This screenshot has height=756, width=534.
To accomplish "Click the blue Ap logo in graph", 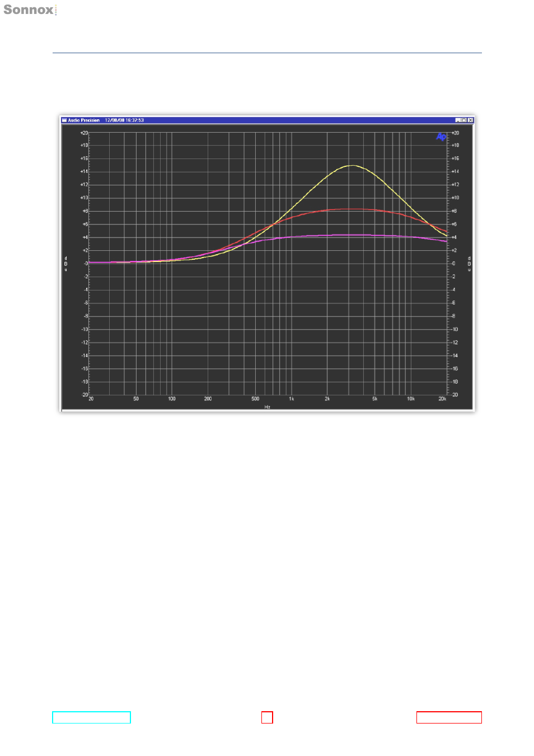I will 441,137.
